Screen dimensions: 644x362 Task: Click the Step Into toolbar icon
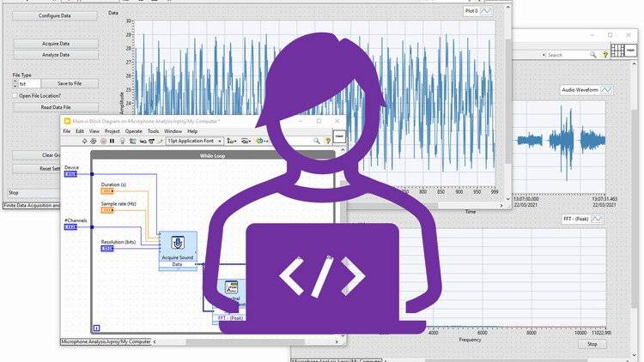pos(143,142)
